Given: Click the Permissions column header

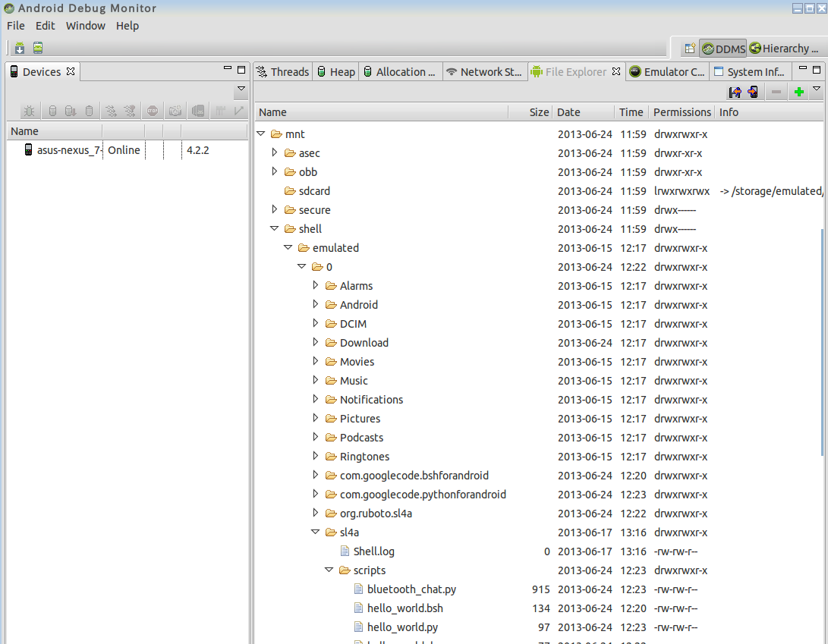Looking at the screenshot, I should 682,112.
